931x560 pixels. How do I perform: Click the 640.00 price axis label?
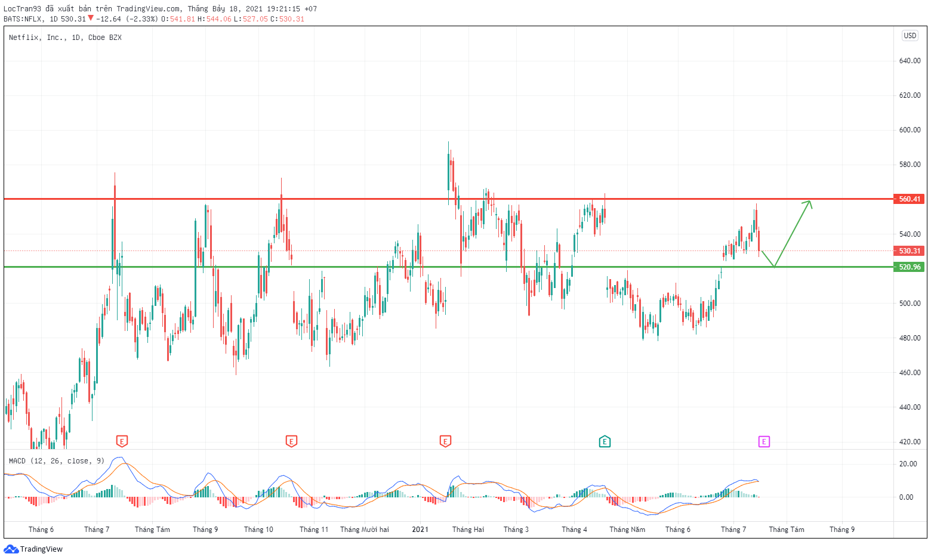910,61
